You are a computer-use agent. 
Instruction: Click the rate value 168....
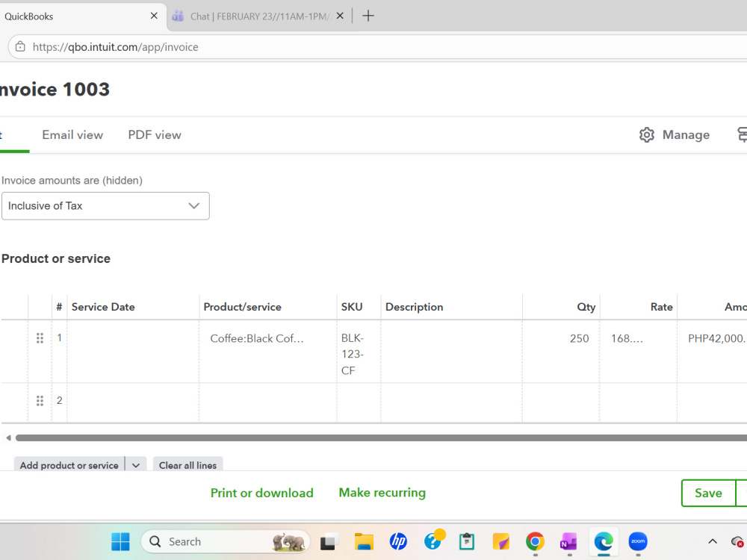[x=627, y=338]
